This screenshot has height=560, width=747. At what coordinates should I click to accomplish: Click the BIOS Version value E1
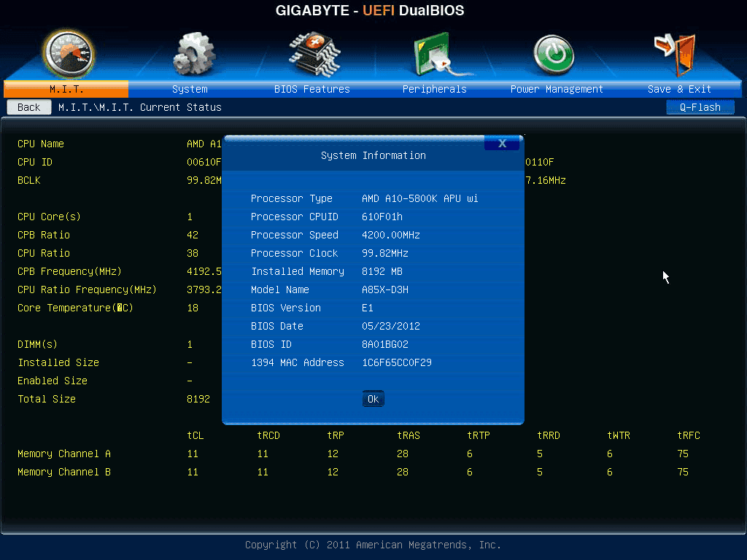pos(368,308)
